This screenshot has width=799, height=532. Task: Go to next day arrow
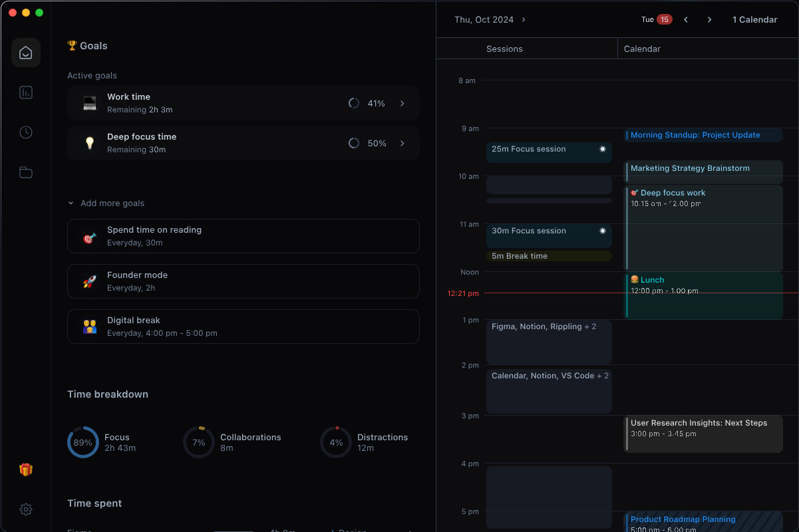(710, 20)
